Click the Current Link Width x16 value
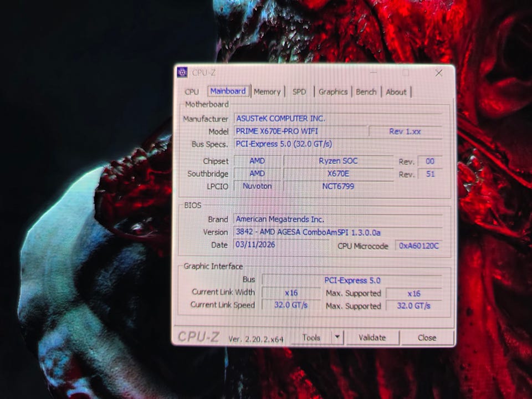 (291, 293)
